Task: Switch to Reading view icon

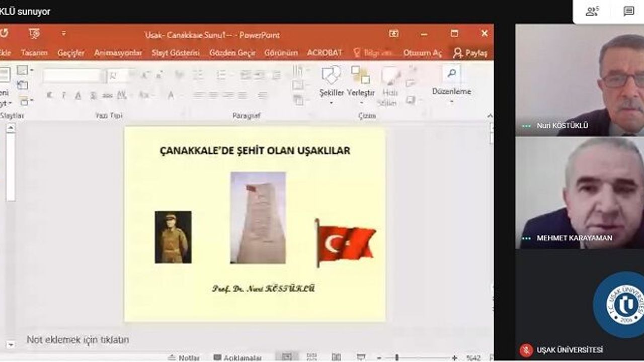Action: (336, 357)
